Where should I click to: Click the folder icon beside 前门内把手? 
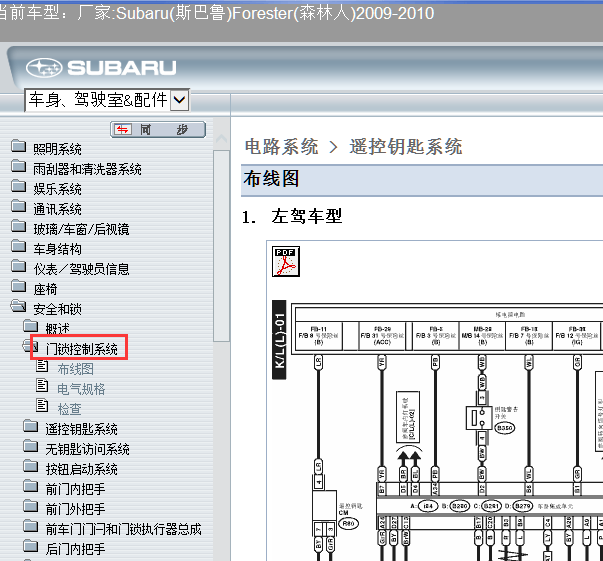tap(30, 486)
